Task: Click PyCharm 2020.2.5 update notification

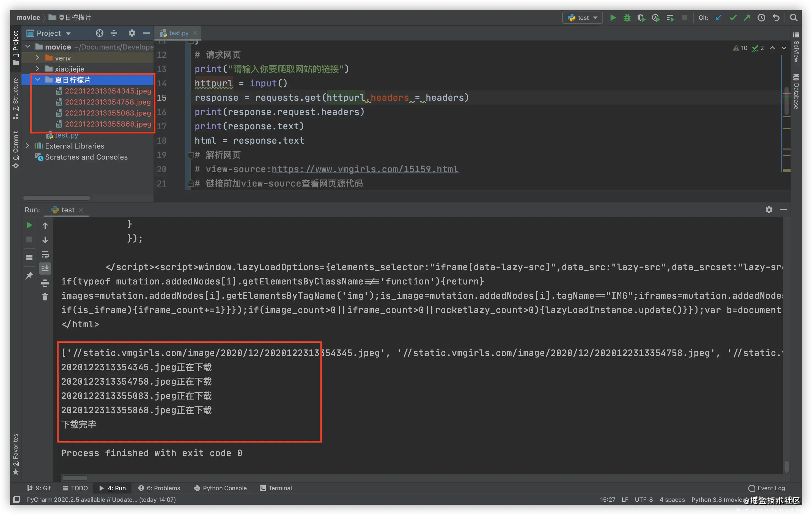Action: tap(101, 500)
